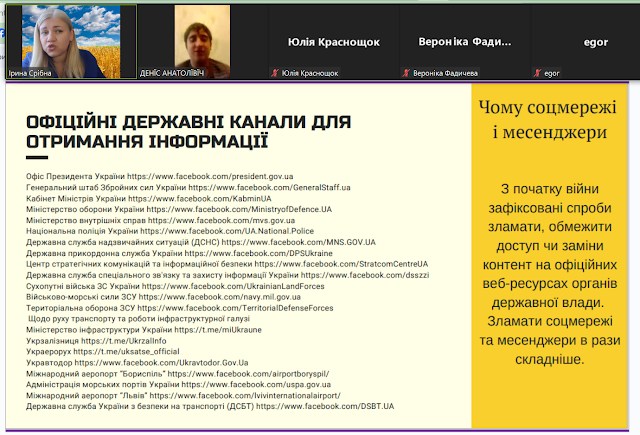Click the name label Ірина Срібна
640x435 pixels.
30,73
